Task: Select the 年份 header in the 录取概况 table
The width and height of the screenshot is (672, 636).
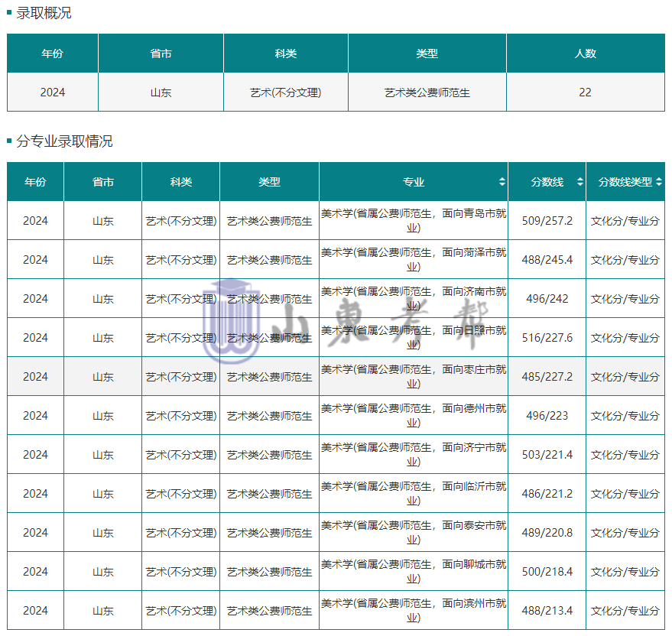Action: click(x=52, y=54)
